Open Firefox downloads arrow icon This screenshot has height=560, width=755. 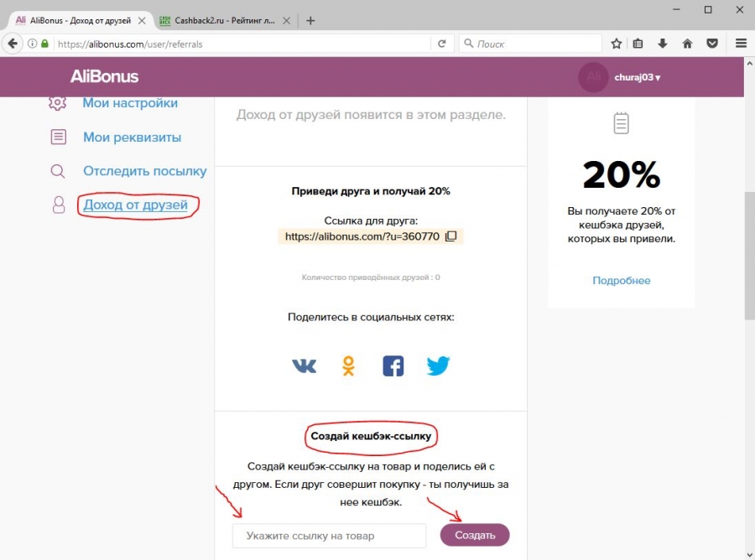[x=663, y=44]
